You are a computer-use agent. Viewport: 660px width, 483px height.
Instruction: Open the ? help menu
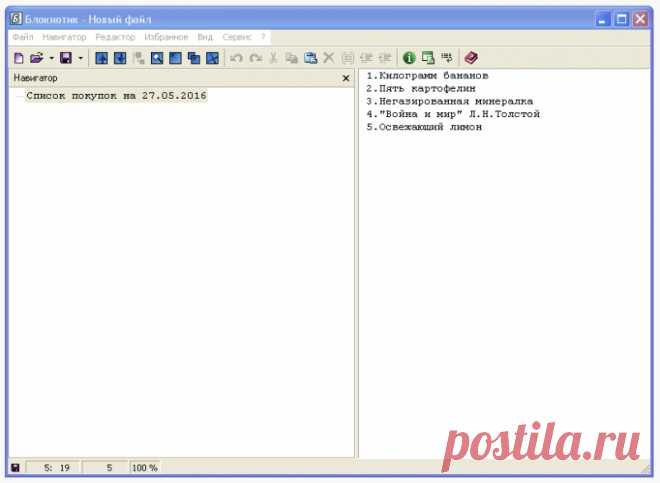pos(263,37)
